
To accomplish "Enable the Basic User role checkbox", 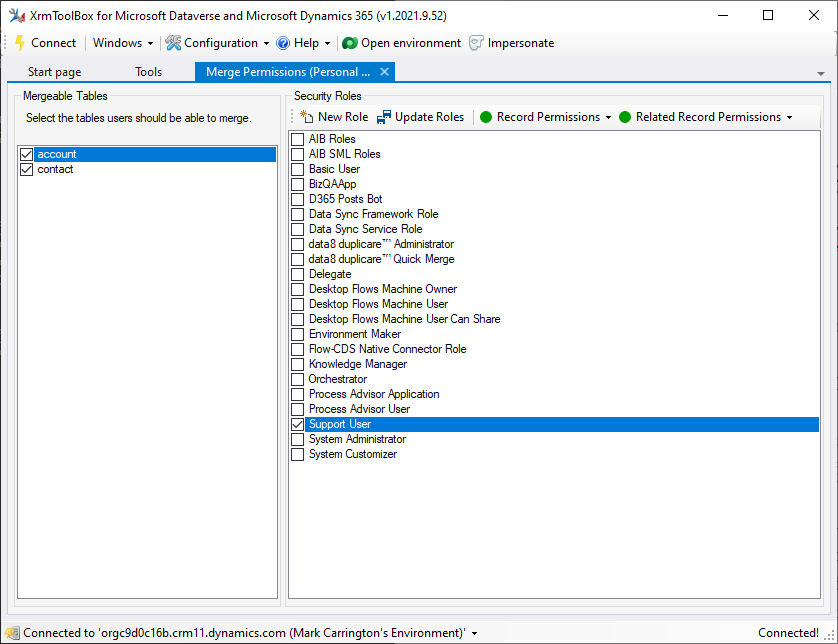I will pyautogui.click(x=298, y=170).
